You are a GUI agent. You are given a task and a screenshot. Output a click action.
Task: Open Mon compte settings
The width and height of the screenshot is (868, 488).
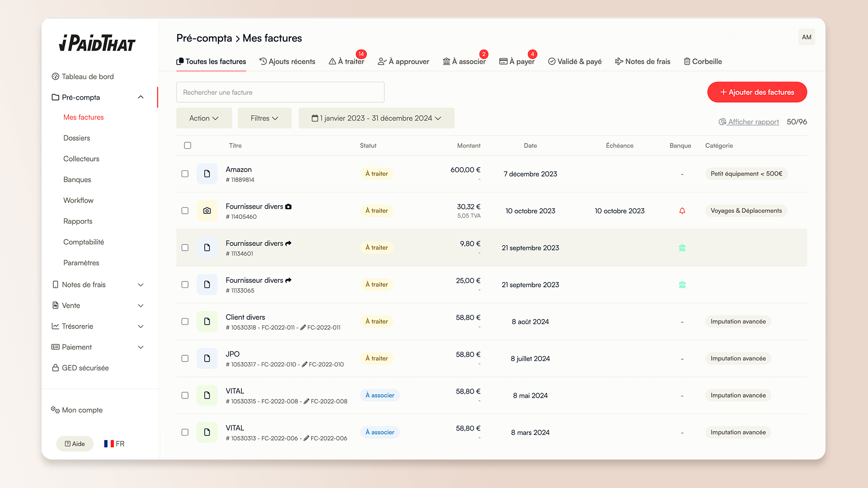click(77, 410)
